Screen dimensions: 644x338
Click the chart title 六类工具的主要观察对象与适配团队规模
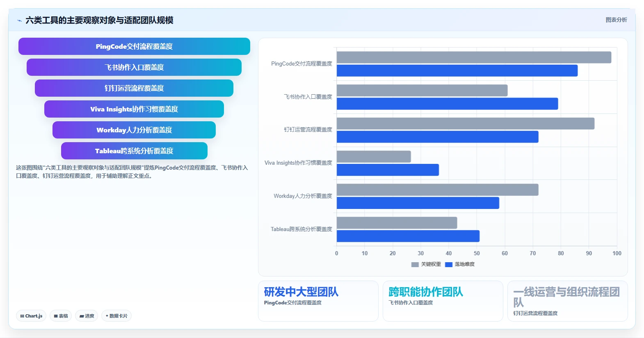point(99,20)
